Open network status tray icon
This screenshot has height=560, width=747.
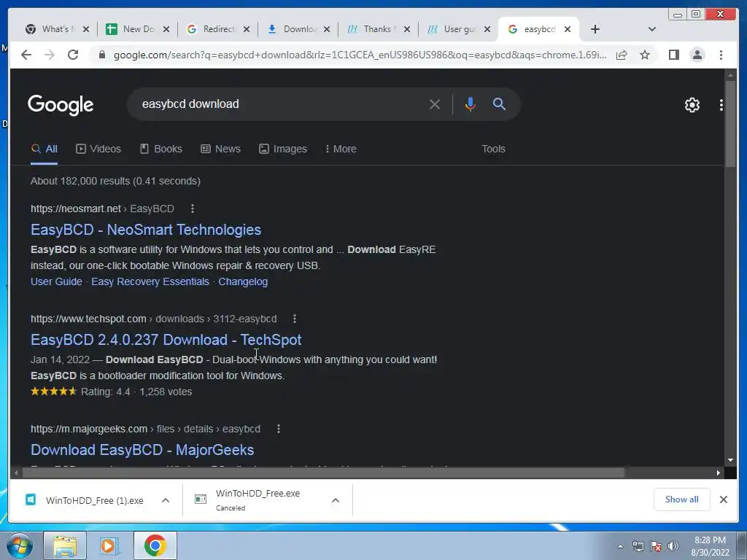pos(638,546)
